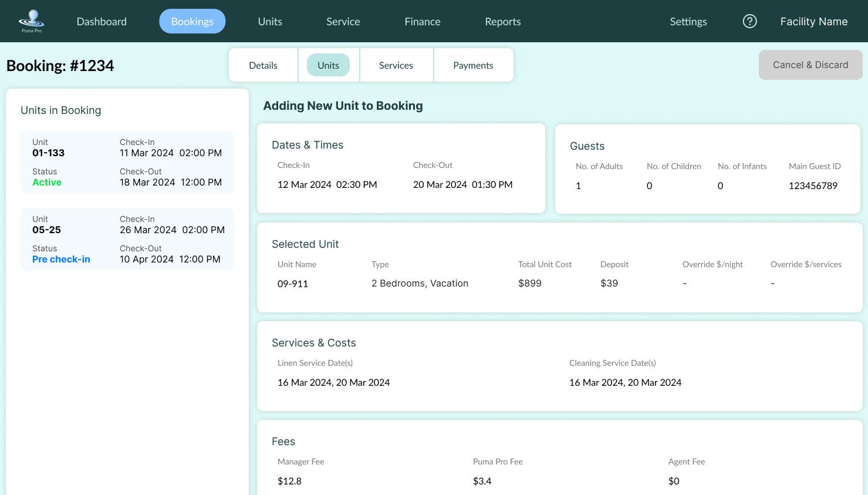Image resolution: width=868 pixels, height=495 pixels.
Task: Select the Bookings nav item
Action: tap(192, 21)
